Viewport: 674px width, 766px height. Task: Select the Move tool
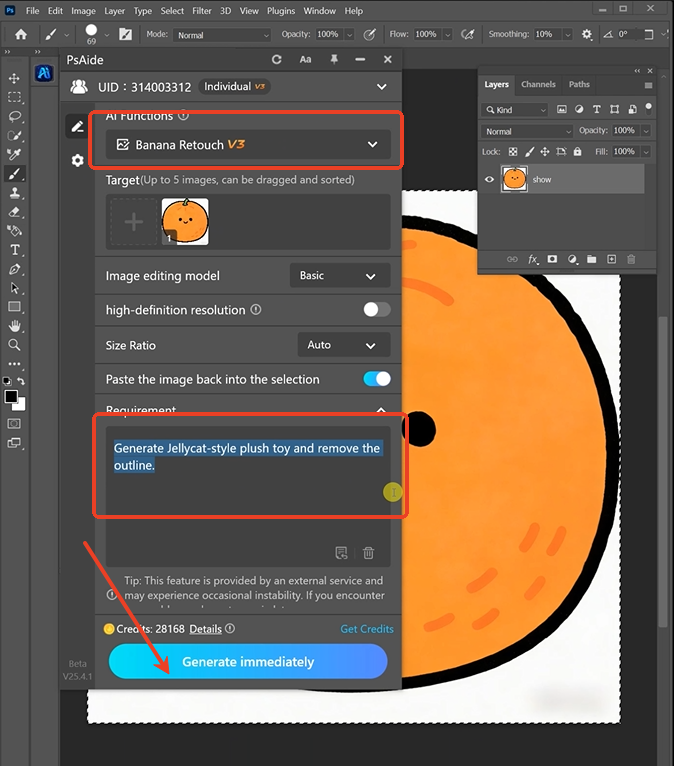pos(14,78)
